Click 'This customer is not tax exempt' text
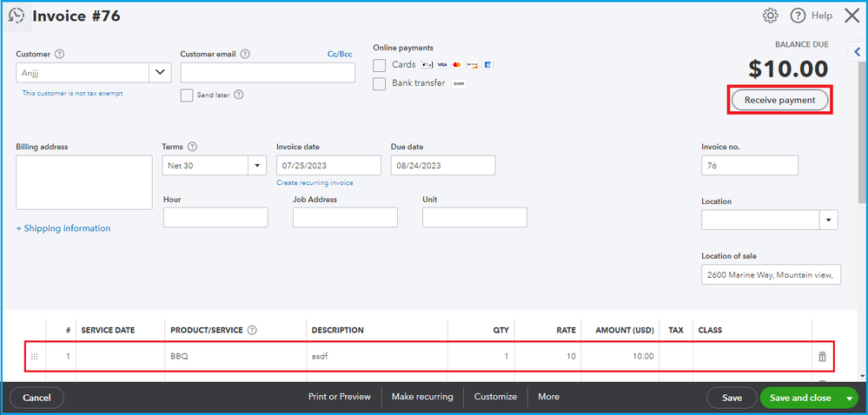 (72, 94)
